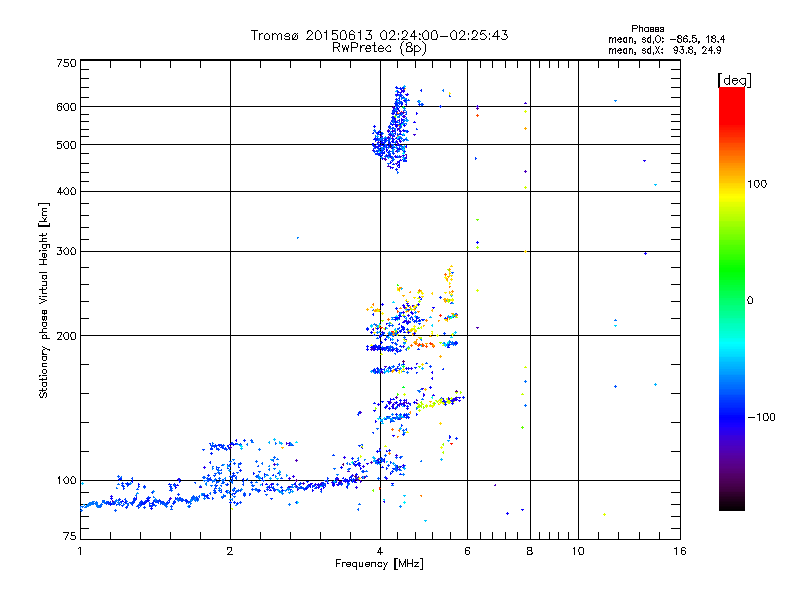The width and height of the screenshot is (800, 600).
Task: Click the colorbar tick label '-100'
Action: [x=761, y=417]
